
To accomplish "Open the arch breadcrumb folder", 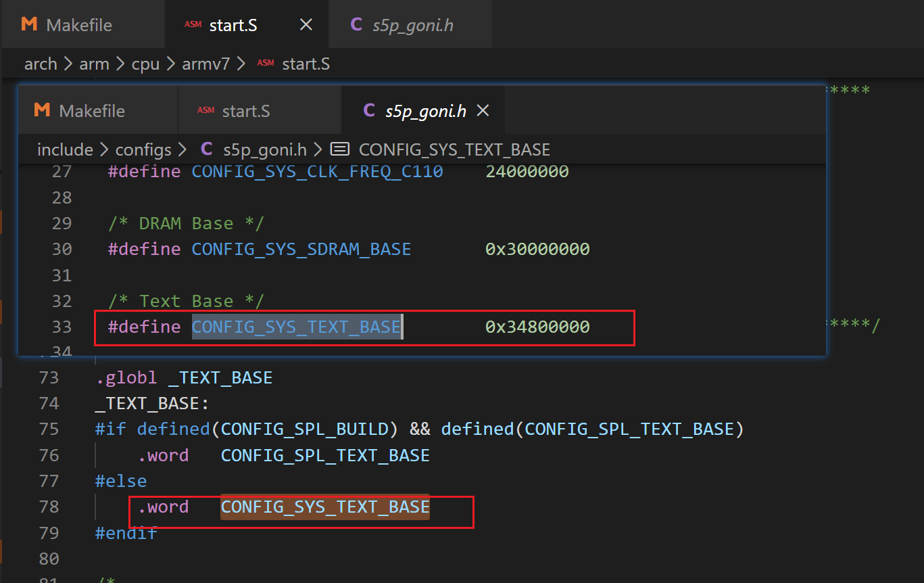I will coord(41,64).
